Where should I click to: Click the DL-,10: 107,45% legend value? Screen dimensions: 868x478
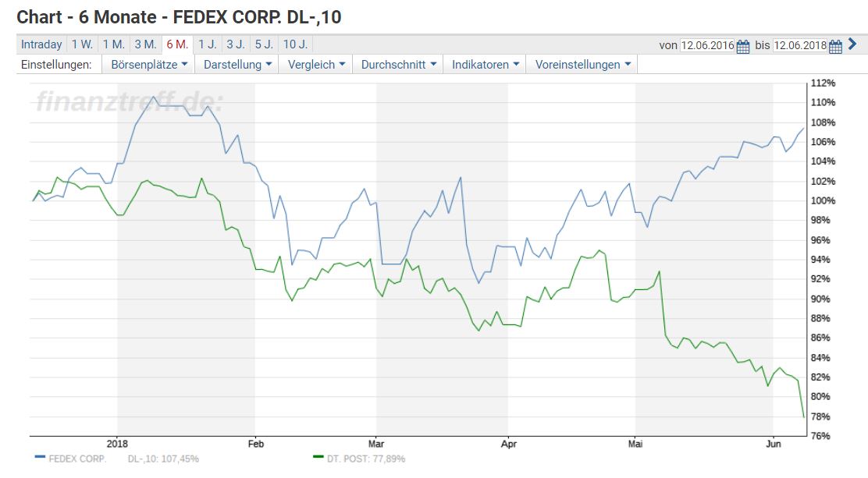point(162,459)
